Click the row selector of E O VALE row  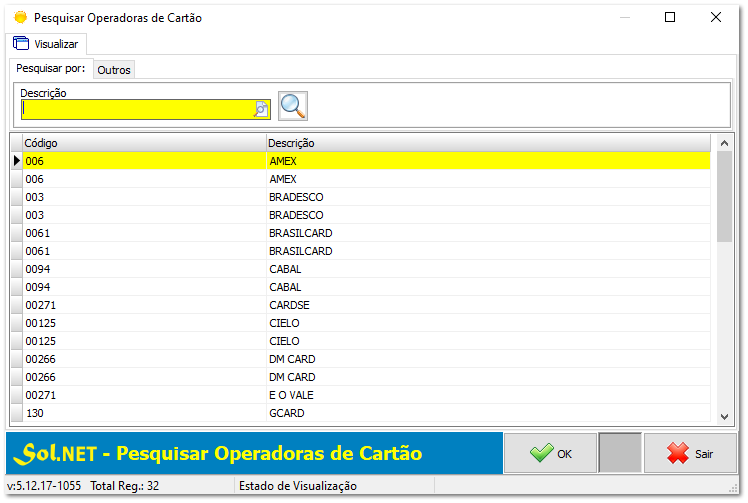[17, 395]
